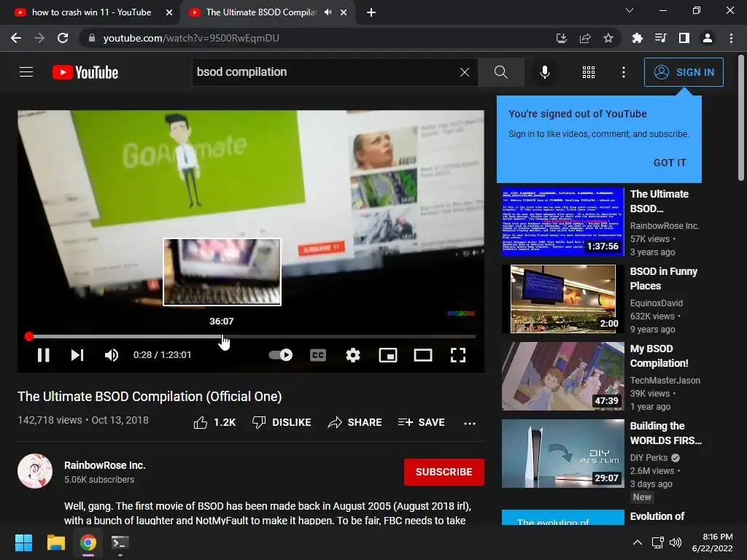Click the SIGN IN button
This screenshot has height=560, width=747.
pos(684,72)
